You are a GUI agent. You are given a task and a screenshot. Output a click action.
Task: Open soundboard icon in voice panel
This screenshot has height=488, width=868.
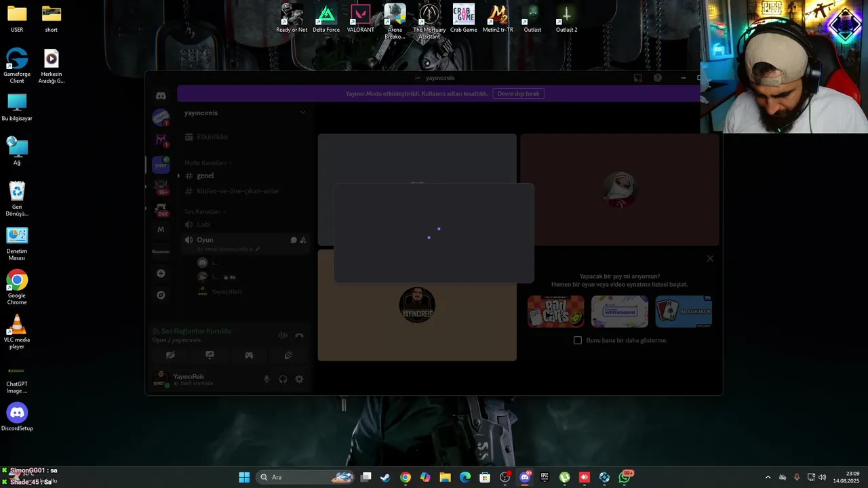pyautogui.click(x=288, y=355)
